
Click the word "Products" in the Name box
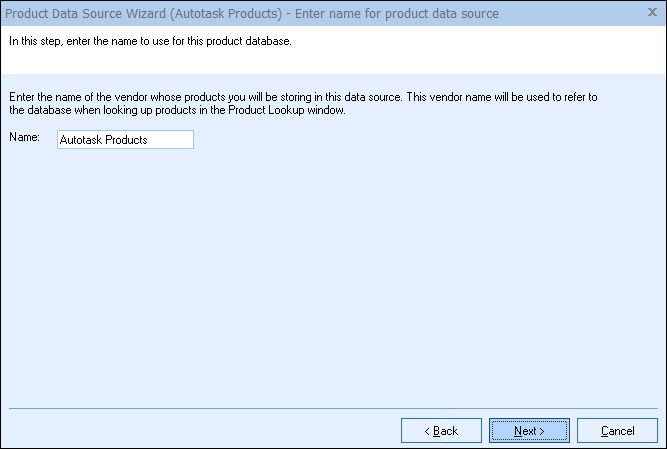pos(126,140)
